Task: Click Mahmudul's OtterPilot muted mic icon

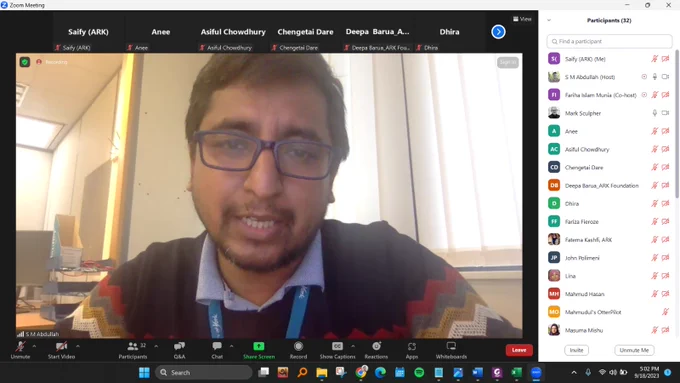Action: [665, 312]
